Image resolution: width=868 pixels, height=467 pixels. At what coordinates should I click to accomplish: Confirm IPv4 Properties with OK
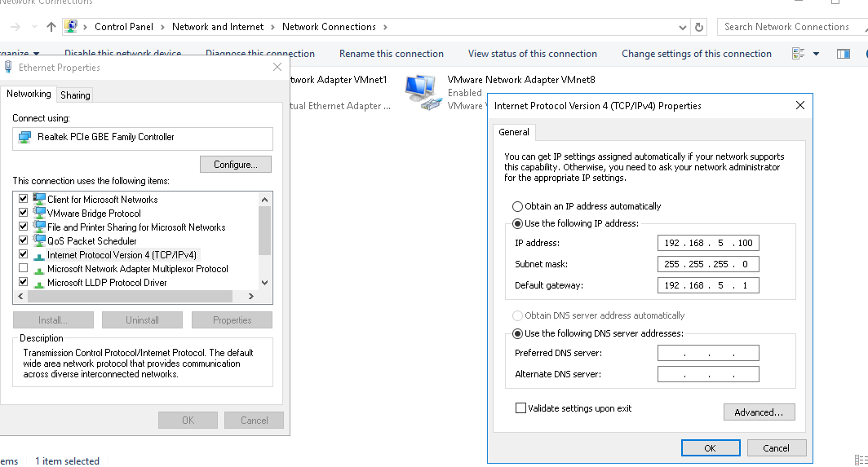(711, 448)
